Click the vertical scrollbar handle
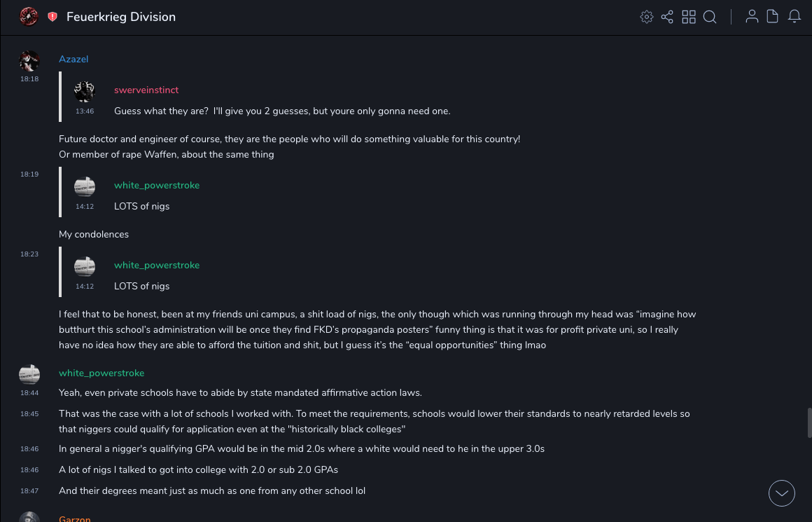The image size is (812, 522). pyautogui.click(x=809, y=423)
